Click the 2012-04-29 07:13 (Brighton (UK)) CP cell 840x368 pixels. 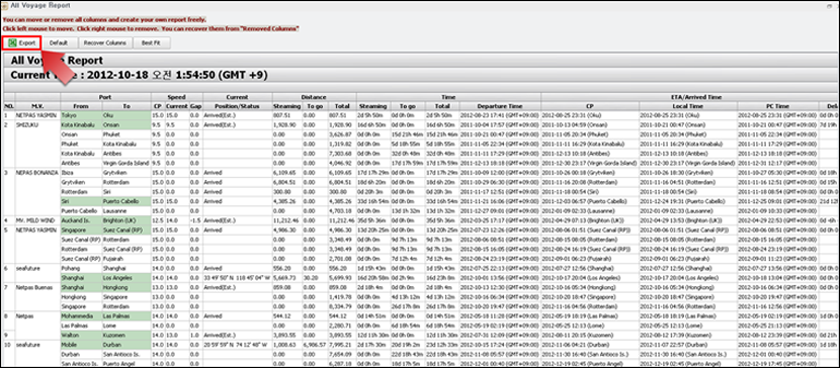point(590,220)
